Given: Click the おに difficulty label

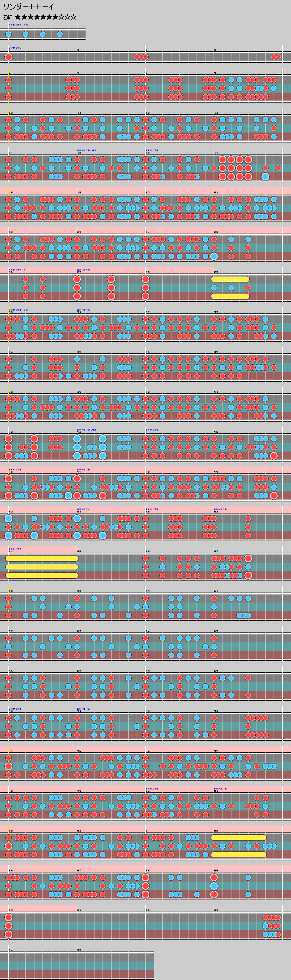Looking at the screenshot, I should pyautogui.click(x=7, y=17).
